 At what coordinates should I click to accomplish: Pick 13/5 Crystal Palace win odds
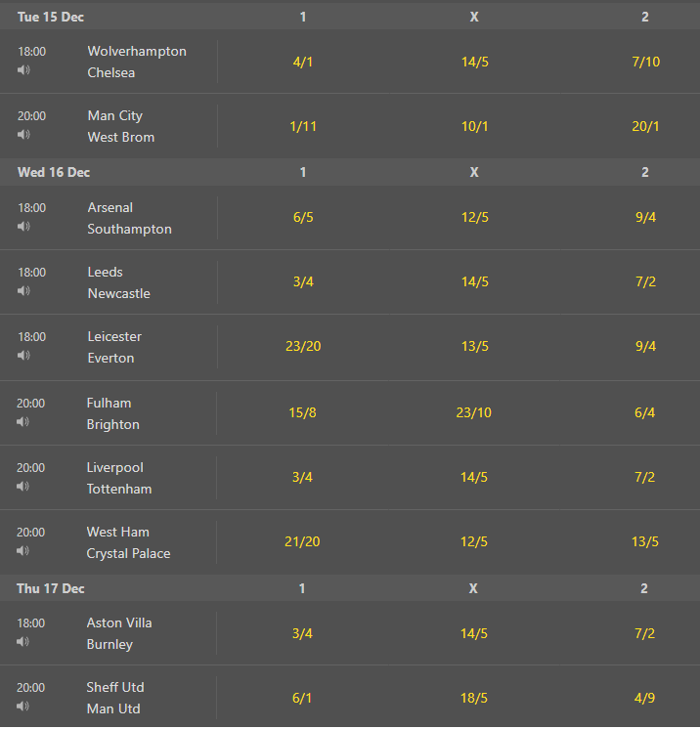(644, 541)
